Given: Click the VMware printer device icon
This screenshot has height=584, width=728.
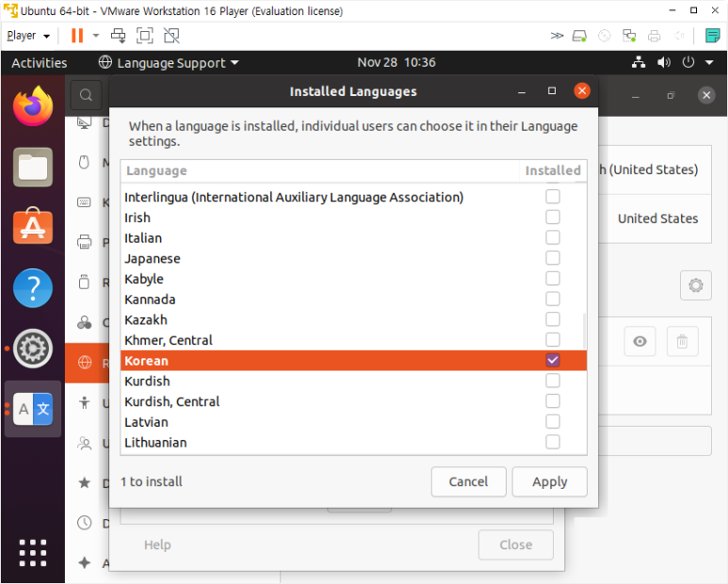Looking at the screenshot, I should point(655,36).
